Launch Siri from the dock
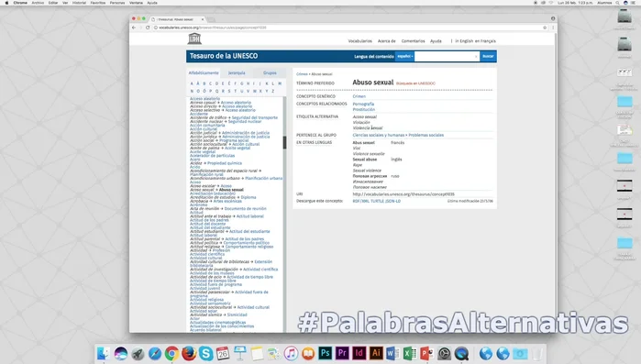Screen dimensions: 641x364 [x=121, y=353]
